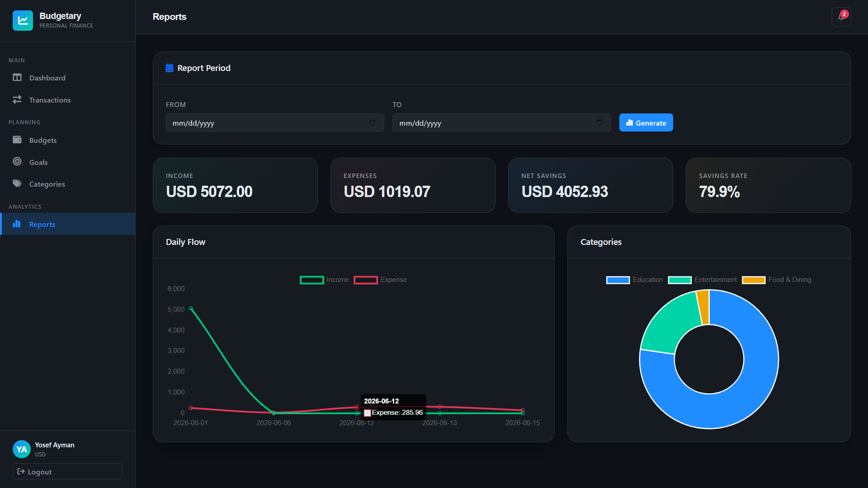Click the Budgets wallet icon
The width and height of the screenshot is (868, 488).
pyautogui.click(x=17, y=140)
